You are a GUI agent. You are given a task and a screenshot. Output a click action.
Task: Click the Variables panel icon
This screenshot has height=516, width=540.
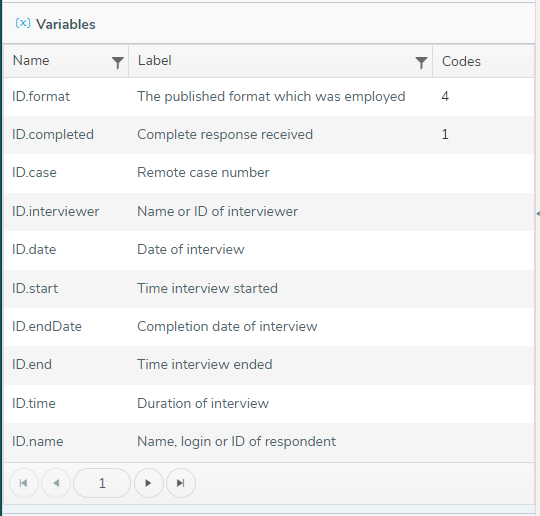point(23,23)
